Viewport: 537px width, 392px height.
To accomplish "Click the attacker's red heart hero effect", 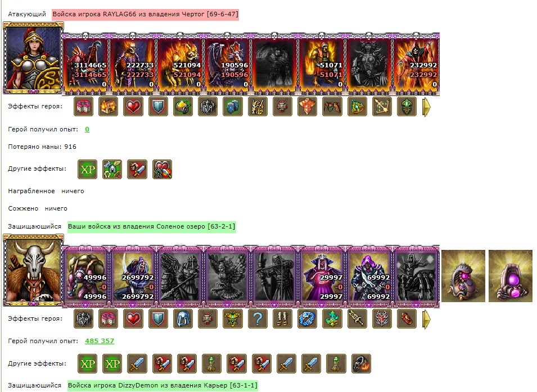I will 133,106.
